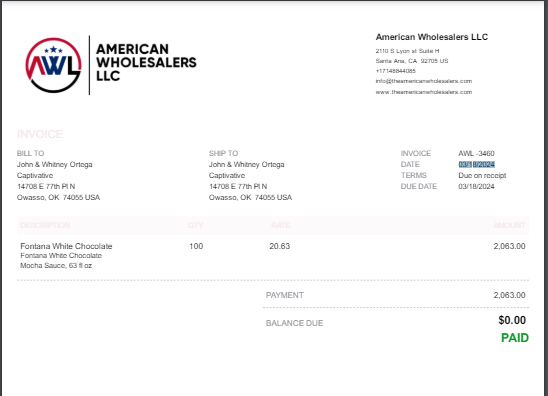The height and width of the screenshot is (396, 548).
Task: Click the Fontana White Chocolate item title
Action: 66,246
